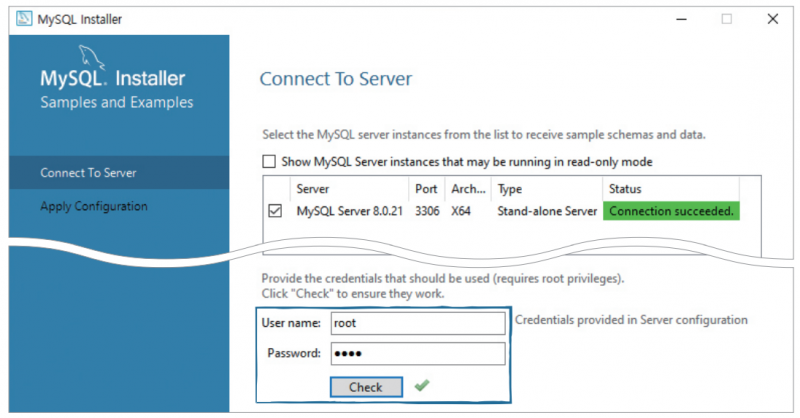Click the Status column header
This screenshot has height=418, width=800.
point(670,189)
